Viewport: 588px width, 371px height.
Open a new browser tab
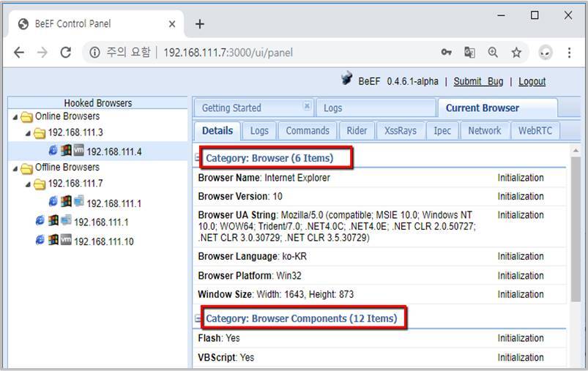coord(200,24)
